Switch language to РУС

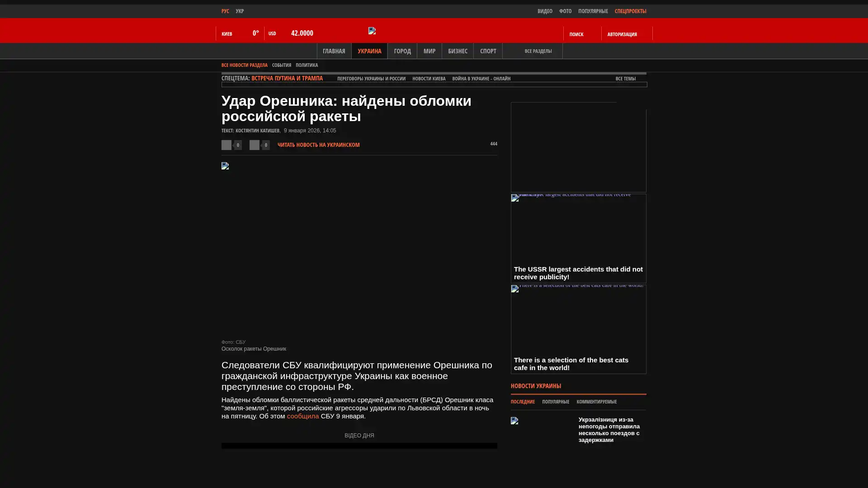point(225,11)
